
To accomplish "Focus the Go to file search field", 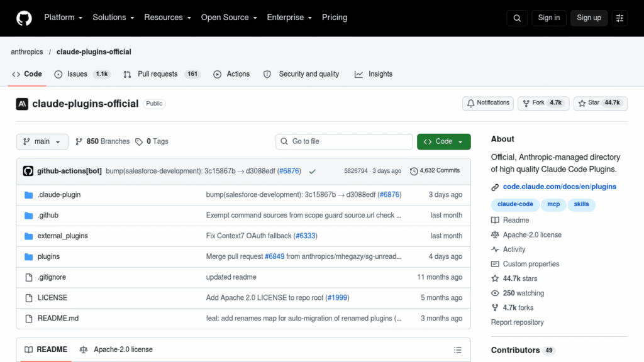I will point(344,141).
